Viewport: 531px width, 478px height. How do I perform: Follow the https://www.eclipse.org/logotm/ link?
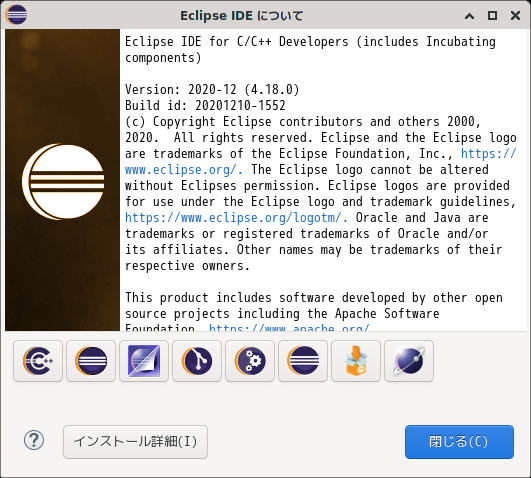[x=236, y=217]
